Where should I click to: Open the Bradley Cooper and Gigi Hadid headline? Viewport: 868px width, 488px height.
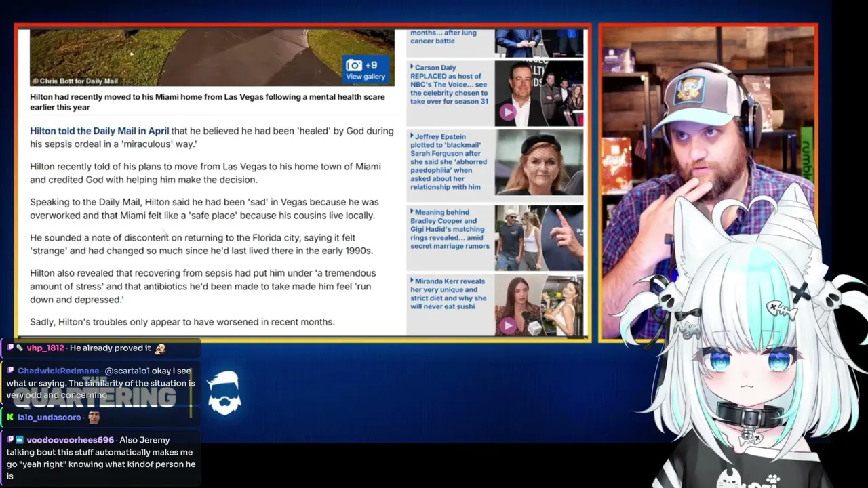coord(450,229)
